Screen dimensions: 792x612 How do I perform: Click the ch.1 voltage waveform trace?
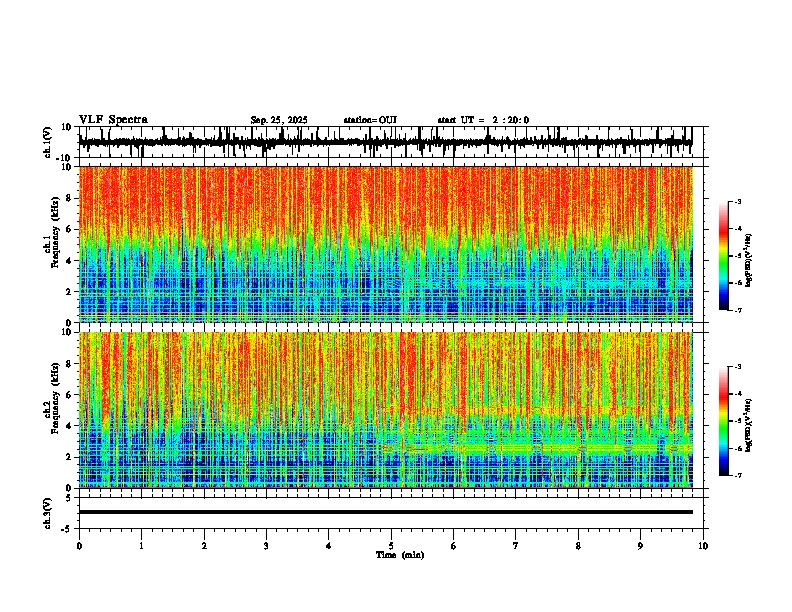tap(385, 142)
